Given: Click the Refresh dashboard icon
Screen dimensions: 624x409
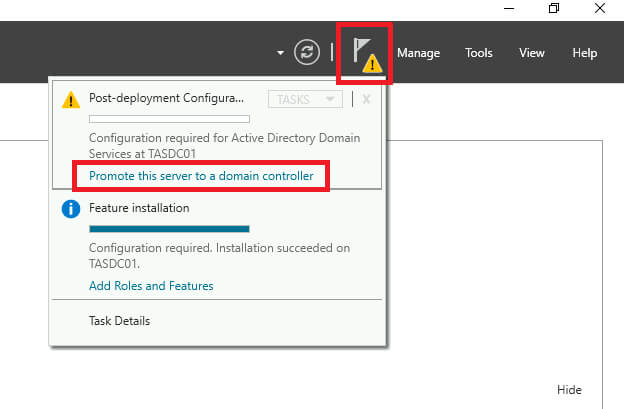Looking at the screenshot, I should tap(307, 53).
